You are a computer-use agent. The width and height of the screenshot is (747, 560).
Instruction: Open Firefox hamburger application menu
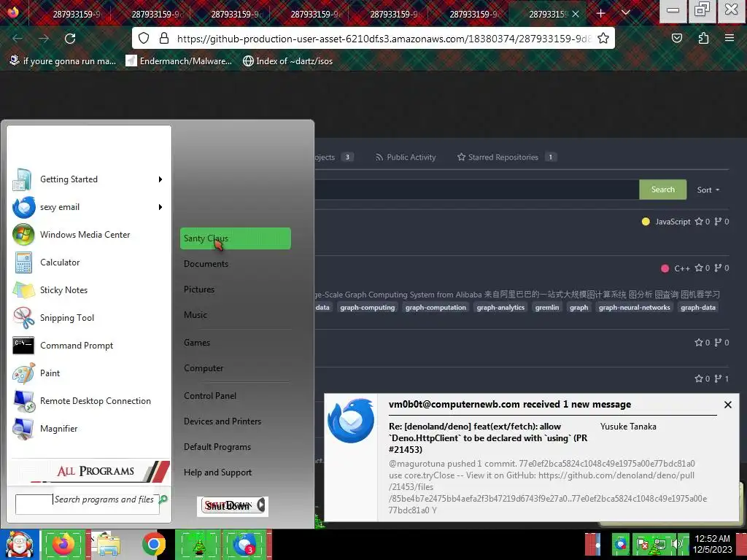[x=729, y=38]
